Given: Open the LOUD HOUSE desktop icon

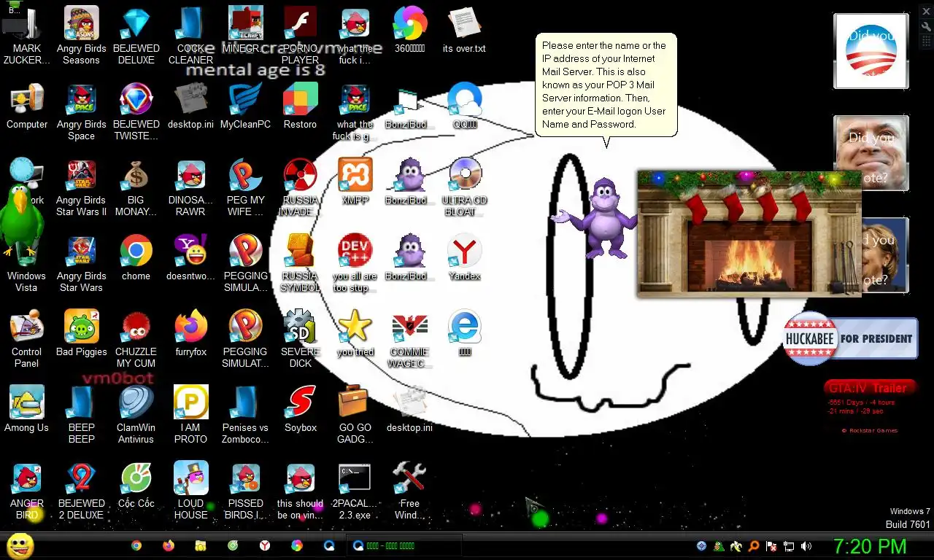Looking at the screenshot, I should pyautogui.click(x=191, y=490).
